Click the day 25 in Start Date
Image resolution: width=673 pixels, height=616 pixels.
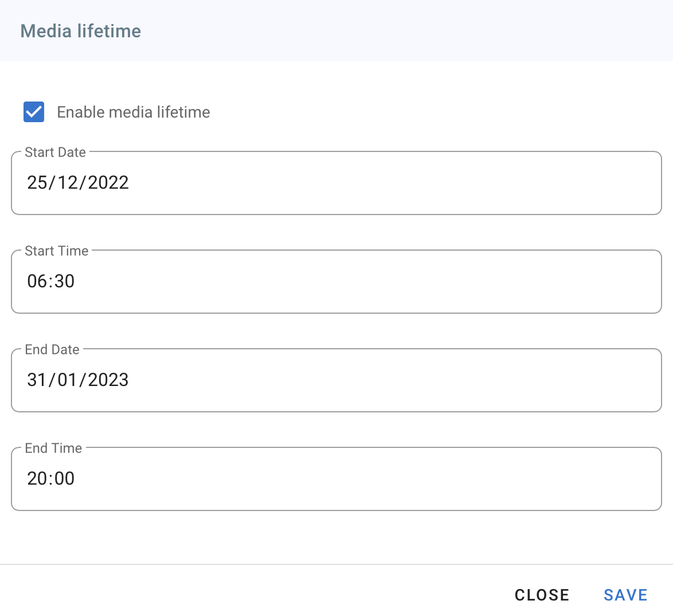point(37,183)
